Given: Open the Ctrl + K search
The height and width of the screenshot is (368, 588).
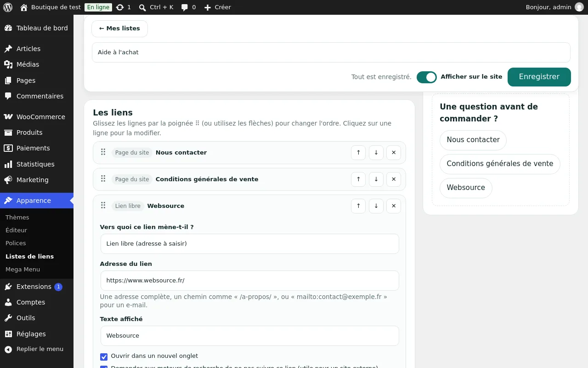Looking at the screenshot, I should coord(156,7).
